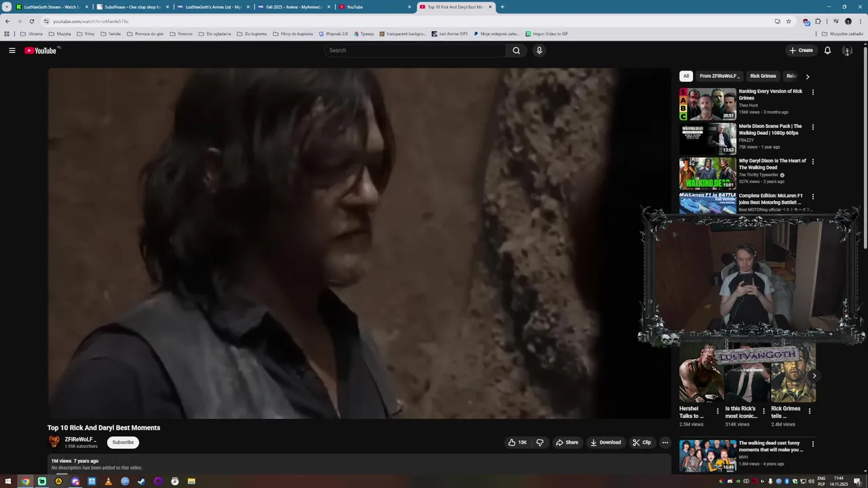Screen dimensions: 868x488
Task: Open the Do oglądania bookmarks folder
Action: click(x=214, y=33)
